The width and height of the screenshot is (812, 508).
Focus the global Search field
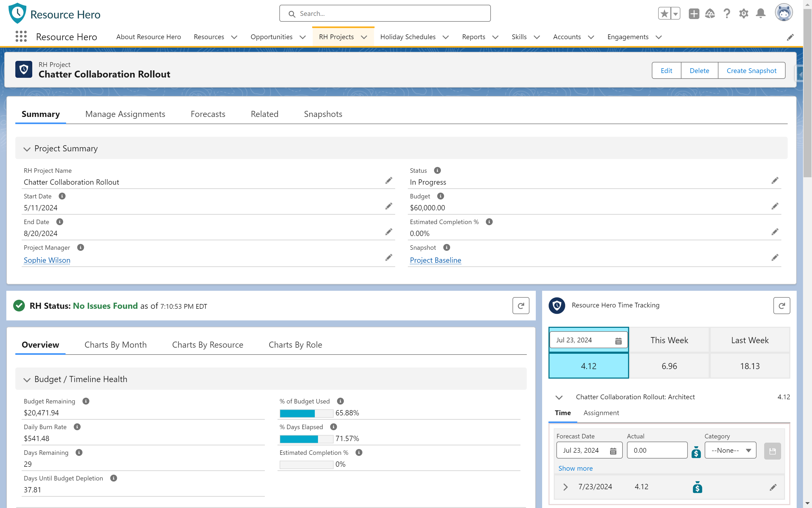click(x=385, y=13)
